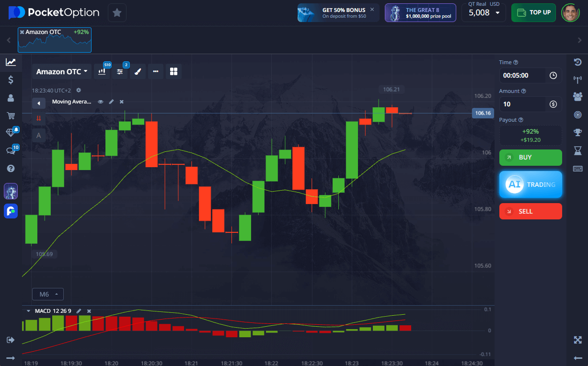Viewport: 588px width, 366px height.
Task: Select the Amazon OTC chart tab
Action: pyautogui.click(x=55, y=39)
